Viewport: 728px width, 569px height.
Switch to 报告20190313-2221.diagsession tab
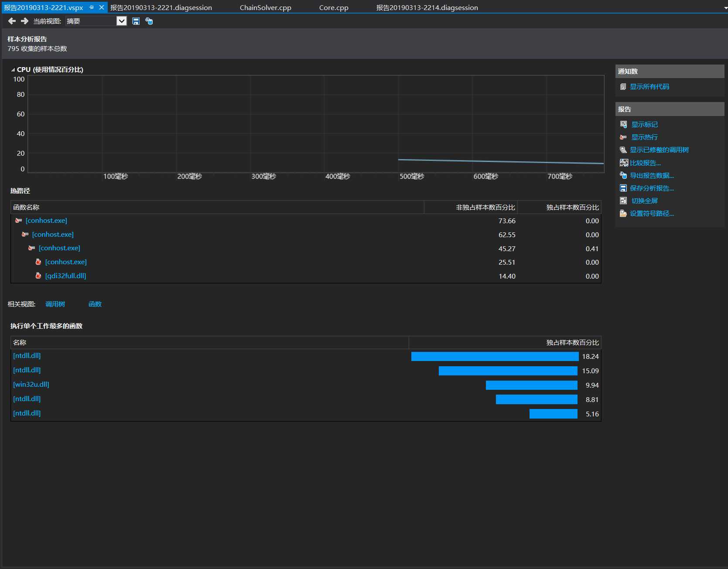pos(161,7)
